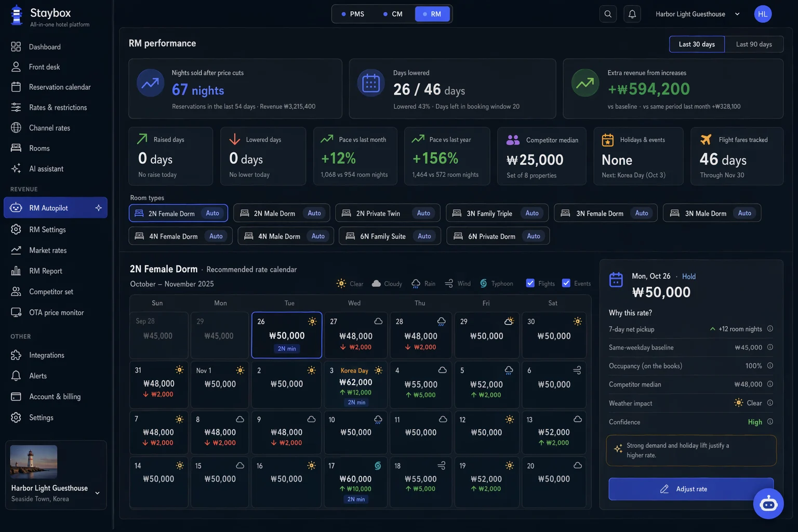798x532 pixels.
Task: Open the Pace vs last year card
Action: coord(447,156)
